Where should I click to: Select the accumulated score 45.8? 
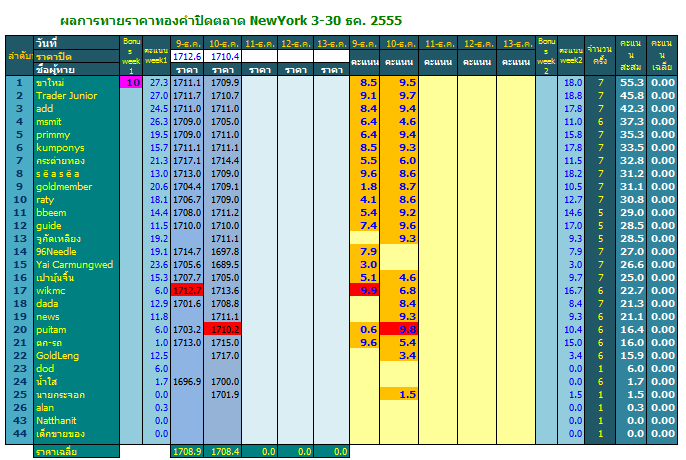631,95
